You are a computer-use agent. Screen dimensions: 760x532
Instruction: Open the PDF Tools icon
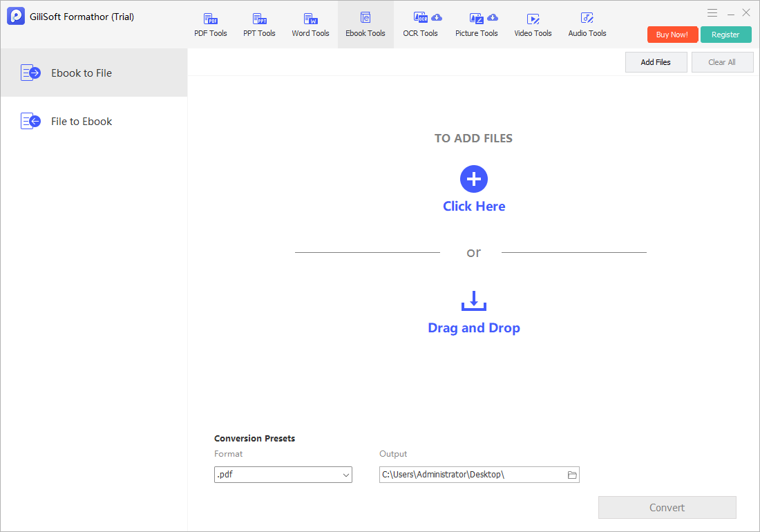click(210, 19)
